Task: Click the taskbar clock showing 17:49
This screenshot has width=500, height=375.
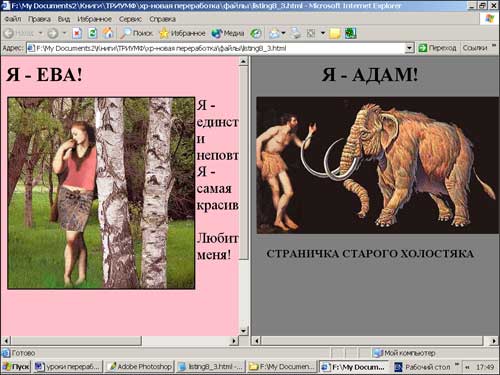Action: (x=485, y=367)
